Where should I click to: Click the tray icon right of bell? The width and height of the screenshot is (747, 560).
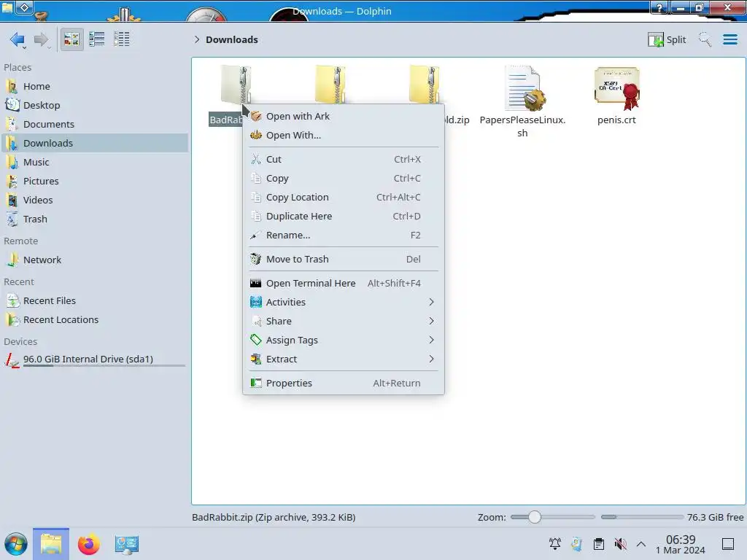577,544
